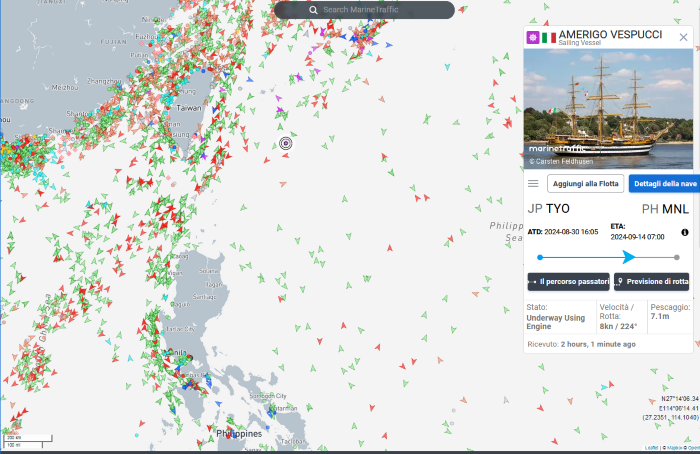This screenshot has width=700, height=454.
Task: Click the Taiwan map label
Action: point(189,108)
